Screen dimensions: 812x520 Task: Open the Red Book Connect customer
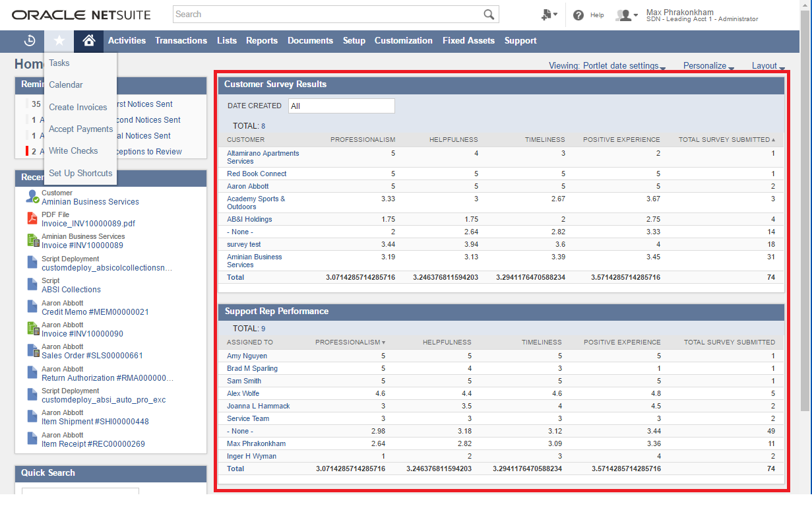click(x=257, y=174)
